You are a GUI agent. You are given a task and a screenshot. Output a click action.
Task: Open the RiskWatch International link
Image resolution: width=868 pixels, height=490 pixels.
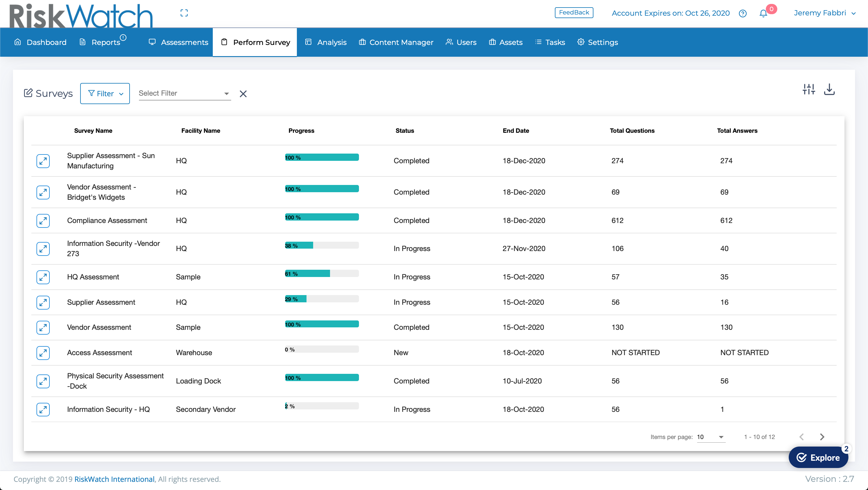point(114,479)
